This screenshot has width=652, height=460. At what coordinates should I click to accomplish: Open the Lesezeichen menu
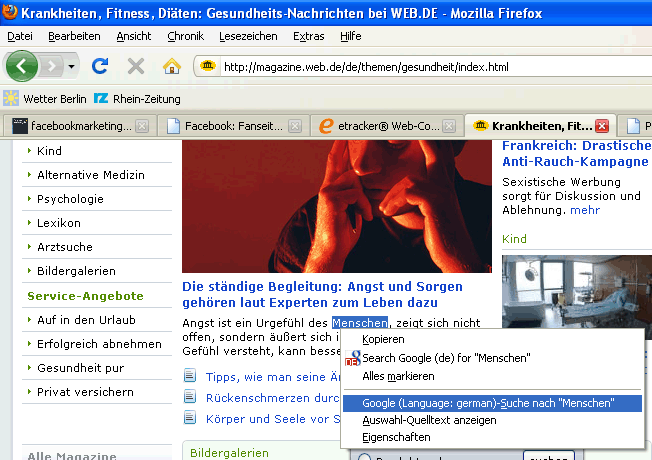click(x=248, y=37)
